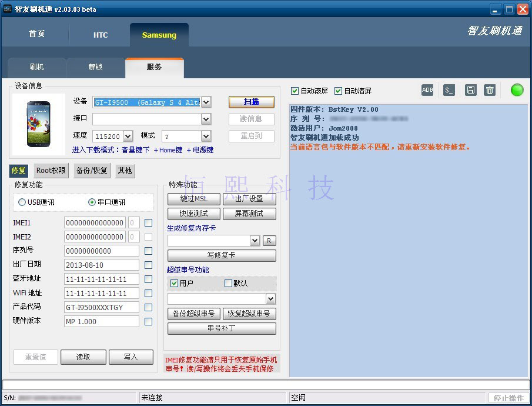Open the 解锁 sub-tab
Viewport: 532px width, 406px height.
(x=95, y=67)
